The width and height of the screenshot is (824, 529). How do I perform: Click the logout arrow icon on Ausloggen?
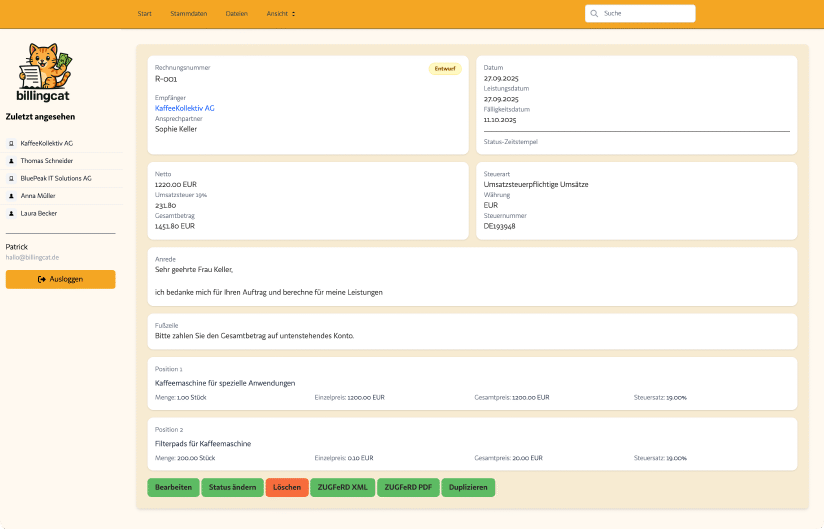click(x=42, y=279)
